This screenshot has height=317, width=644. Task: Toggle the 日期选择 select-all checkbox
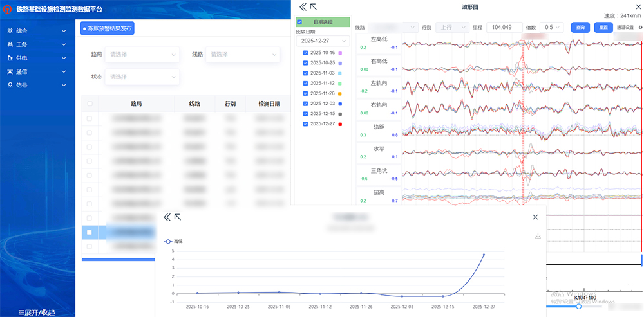299,22
